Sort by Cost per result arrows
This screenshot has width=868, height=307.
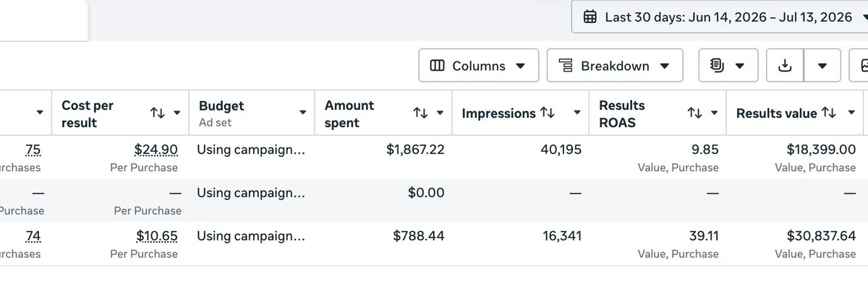(157, 113)
